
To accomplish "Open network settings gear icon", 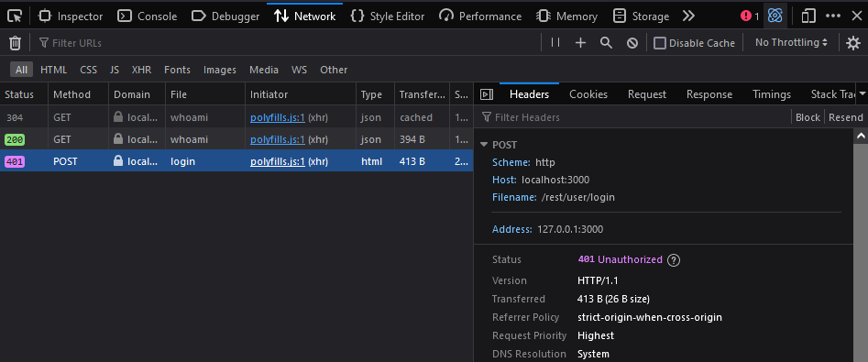I will 853,43.
